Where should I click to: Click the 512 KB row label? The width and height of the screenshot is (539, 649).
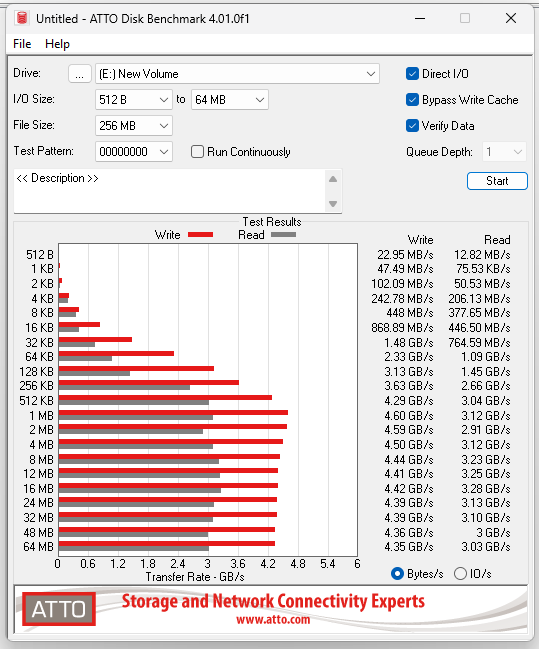click(x=36, y=401)
